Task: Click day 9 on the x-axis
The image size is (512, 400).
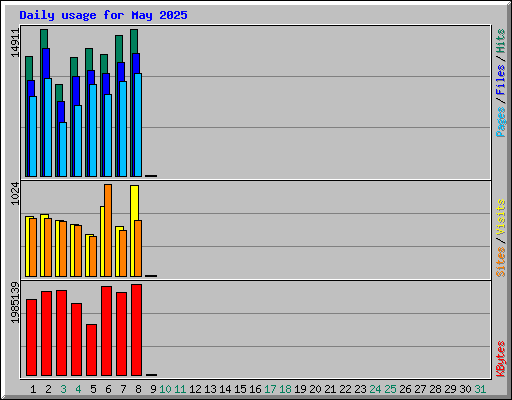Action: pyautogui.click(x=153, y=389)
